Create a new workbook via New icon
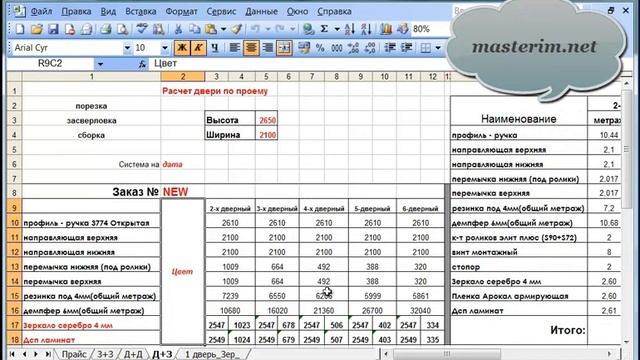Image resolution: width=640 pixels, height=360 pixels. pyautogui.click(x=20, y=29)
